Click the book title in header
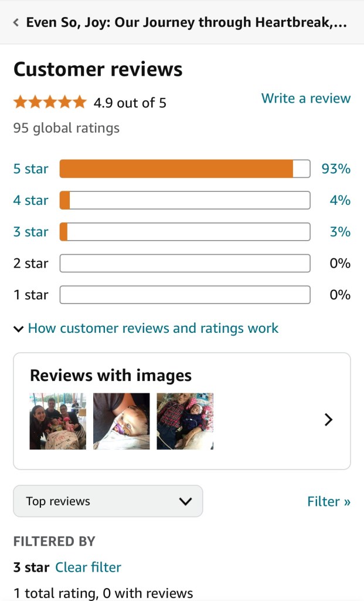The height and width of the screenshot is (601, 364). (x=186, y=23)
